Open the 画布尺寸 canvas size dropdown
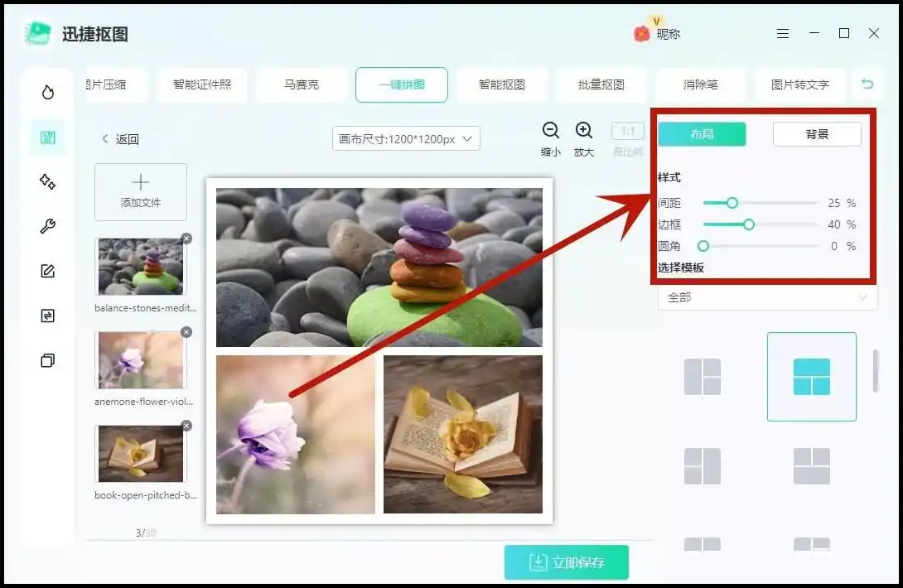Image resolution: width=903 pixels, height=588 pixels. tap(406, 139)
